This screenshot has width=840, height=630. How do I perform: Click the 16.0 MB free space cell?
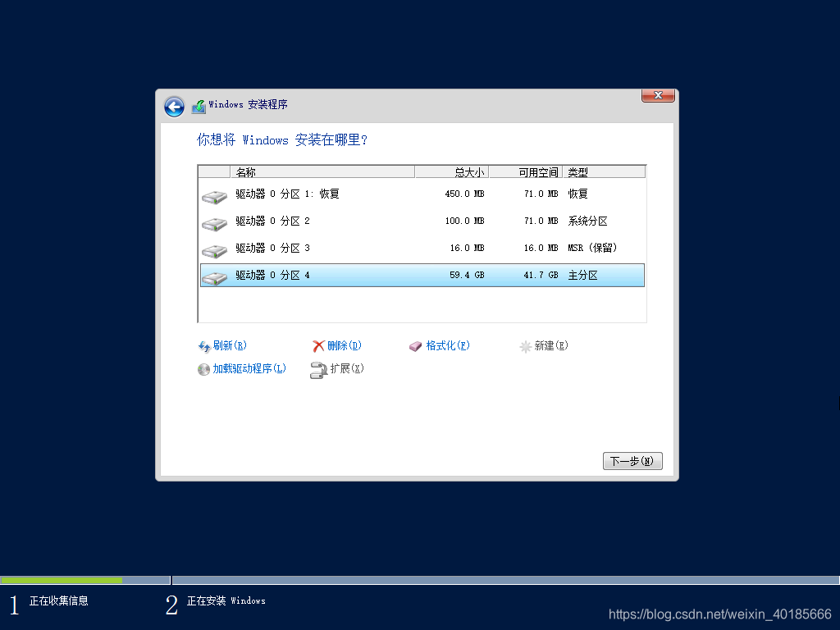pyautogui.click(x=541, y=248)
